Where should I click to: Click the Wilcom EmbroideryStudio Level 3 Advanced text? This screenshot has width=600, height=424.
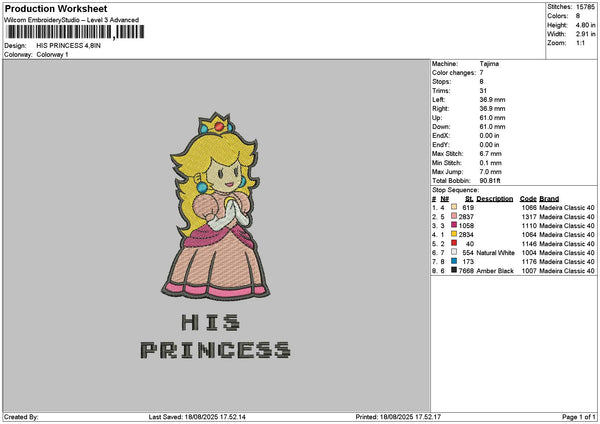point(72,20)
